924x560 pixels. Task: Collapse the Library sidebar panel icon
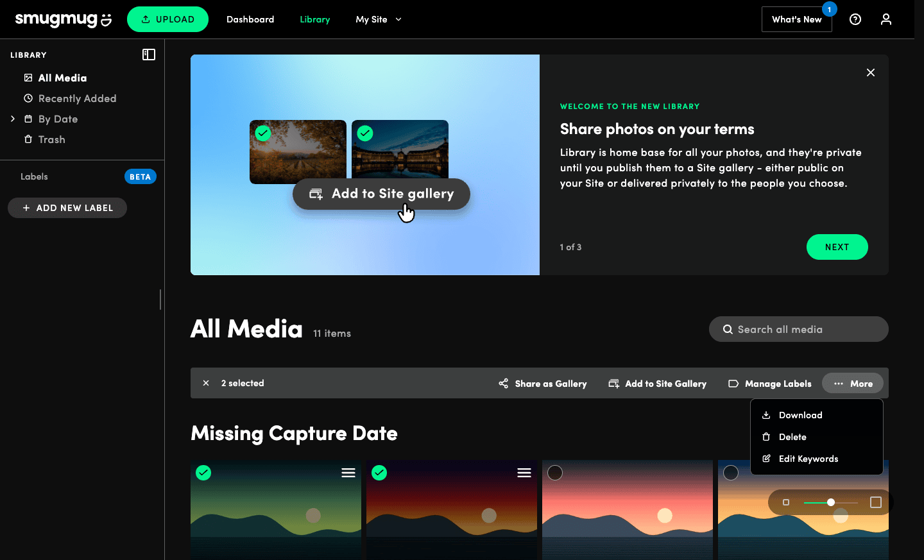pyautogui.click(x=149, y=55)
